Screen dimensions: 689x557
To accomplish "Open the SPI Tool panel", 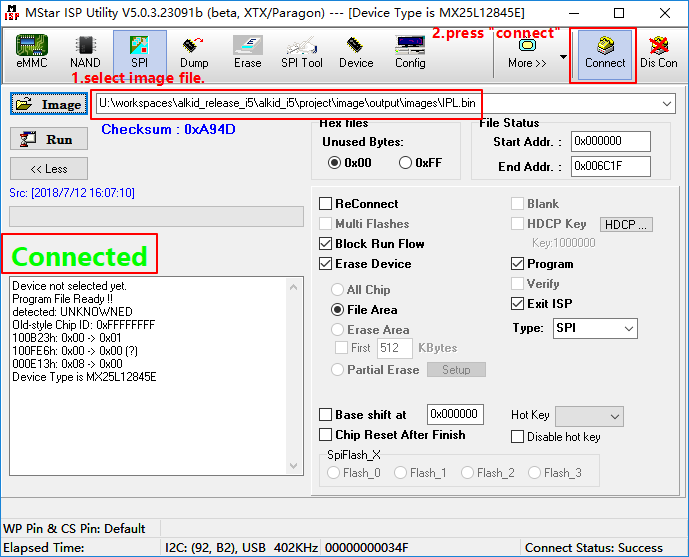I will 302,52.
